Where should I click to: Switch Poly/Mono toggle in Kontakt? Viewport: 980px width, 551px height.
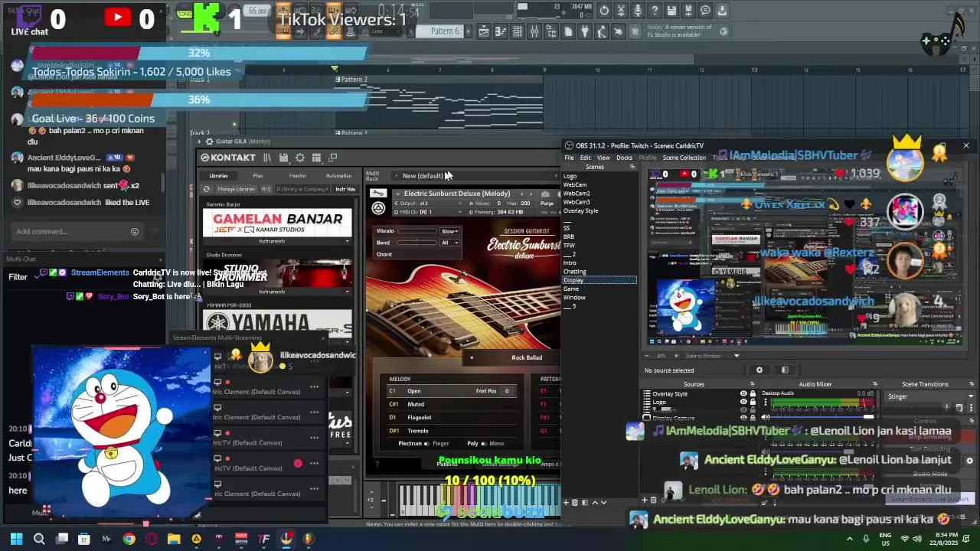coord(484,443)
